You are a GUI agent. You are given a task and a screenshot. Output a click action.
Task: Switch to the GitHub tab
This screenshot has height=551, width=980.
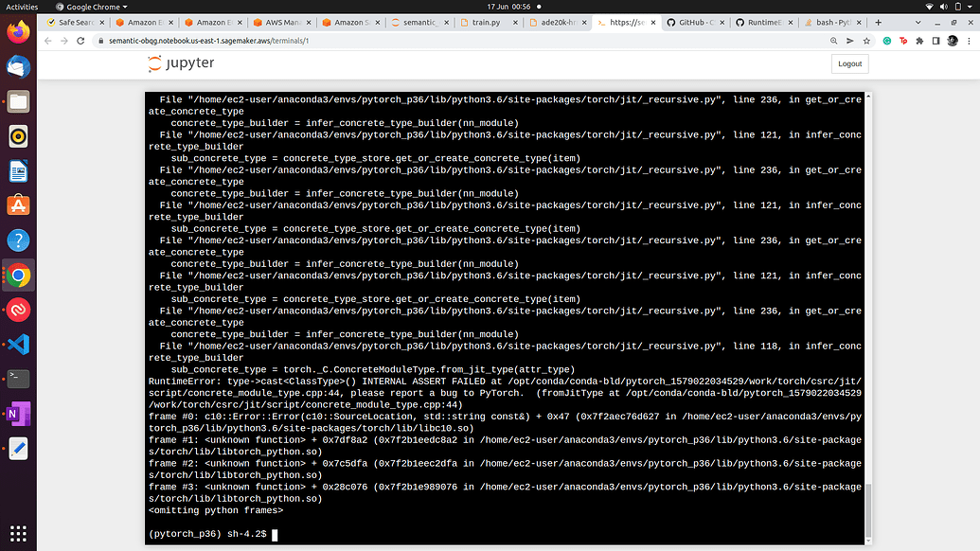(x=694, y=22)
